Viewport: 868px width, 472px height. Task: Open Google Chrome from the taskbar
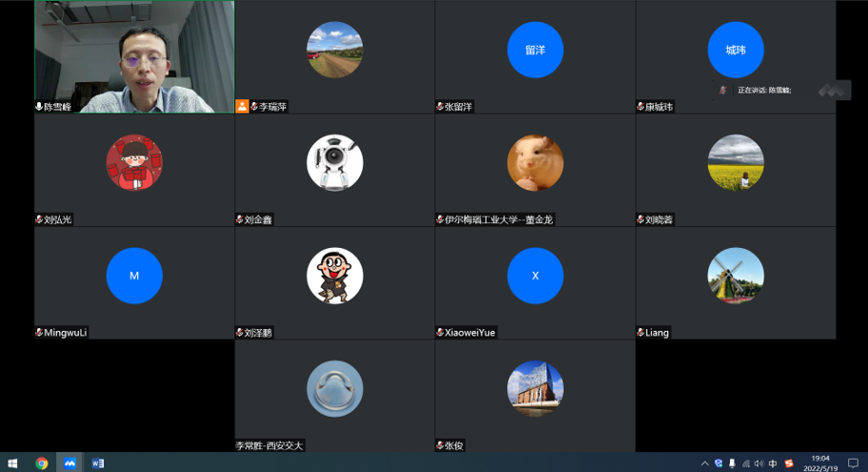tap(42, 463)
